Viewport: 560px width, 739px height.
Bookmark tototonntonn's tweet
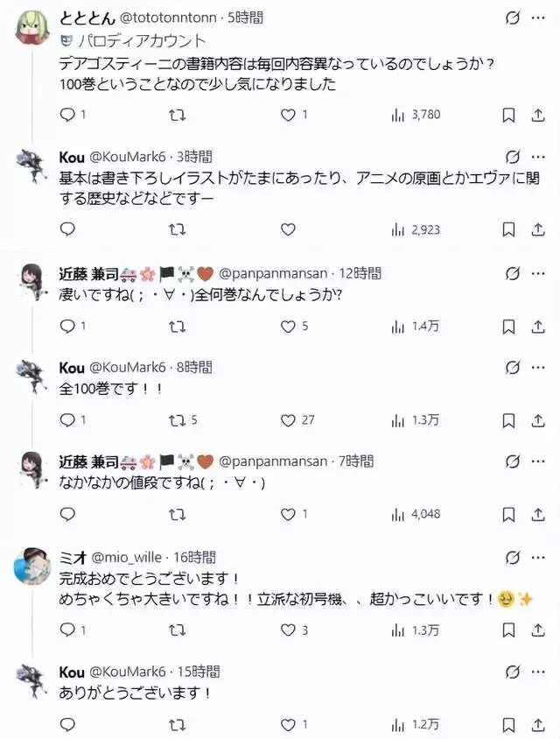(508, 115)
